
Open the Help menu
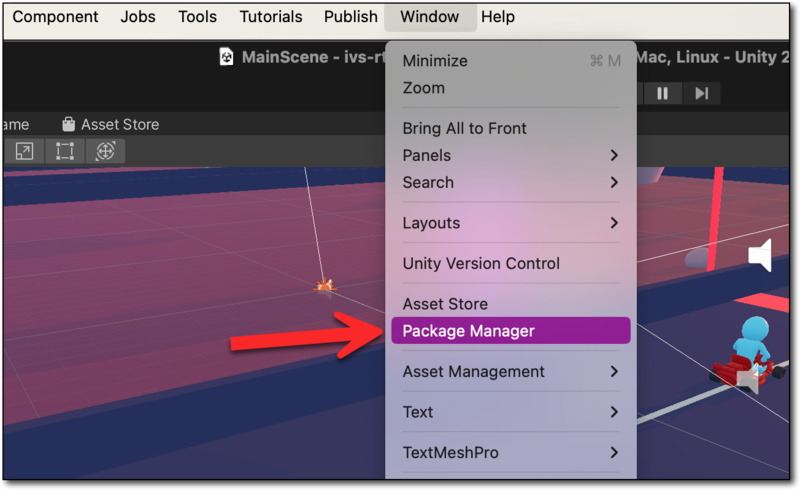click(498, 17)
